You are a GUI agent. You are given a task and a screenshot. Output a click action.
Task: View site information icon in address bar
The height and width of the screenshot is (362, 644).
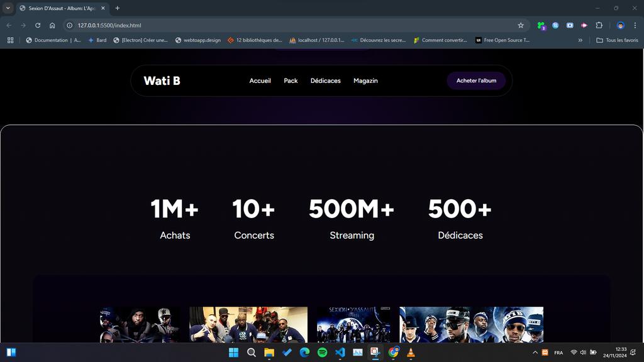point(69,25)
